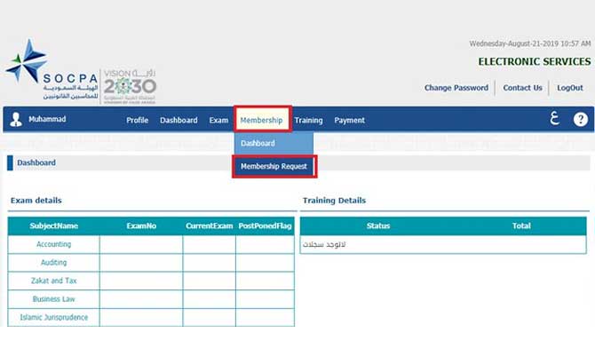
Task: Click the LogOut link
Action: point(569,88)
